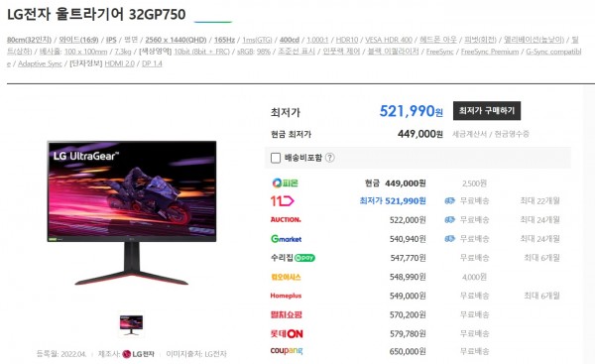Select the small monitor thumbnail image
This screenshot has height=364, width=595.
pos(131,324)
